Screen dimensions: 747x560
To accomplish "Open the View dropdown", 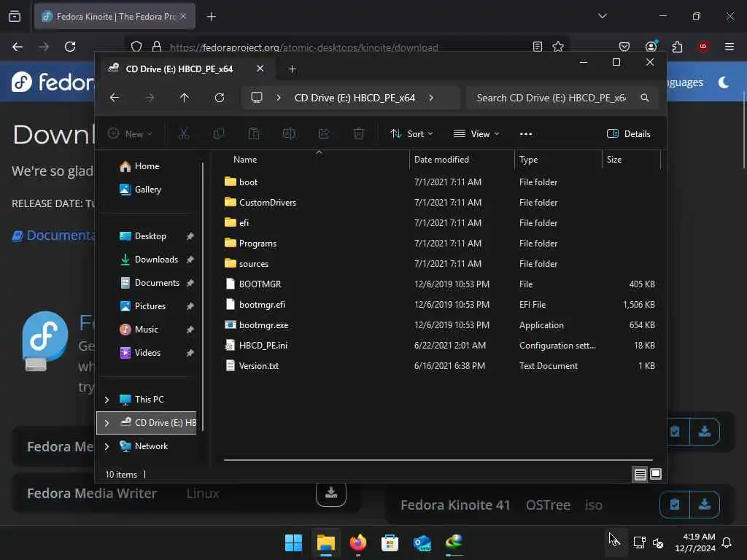I will click(476, 134).
